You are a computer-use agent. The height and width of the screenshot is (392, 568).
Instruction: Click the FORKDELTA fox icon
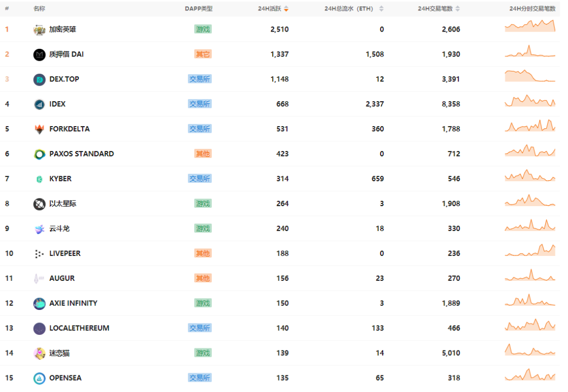(39, 129)
